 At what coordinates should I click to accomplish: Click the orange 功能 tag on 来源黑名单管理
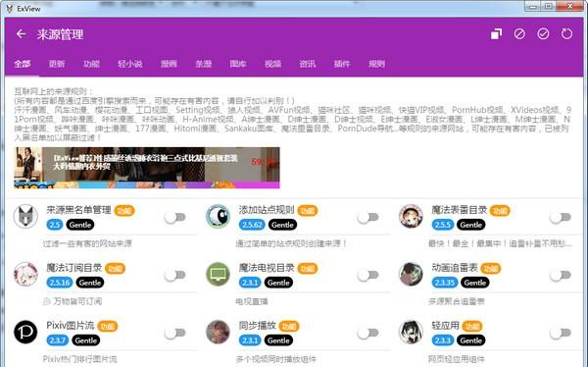coord(124,211)
